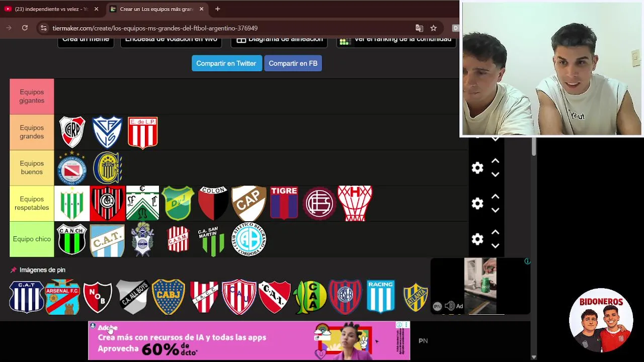Select the Estudiantes de La Plata crest
The width and height of the screenshot is (644, 362).
(x=143, y=133)
